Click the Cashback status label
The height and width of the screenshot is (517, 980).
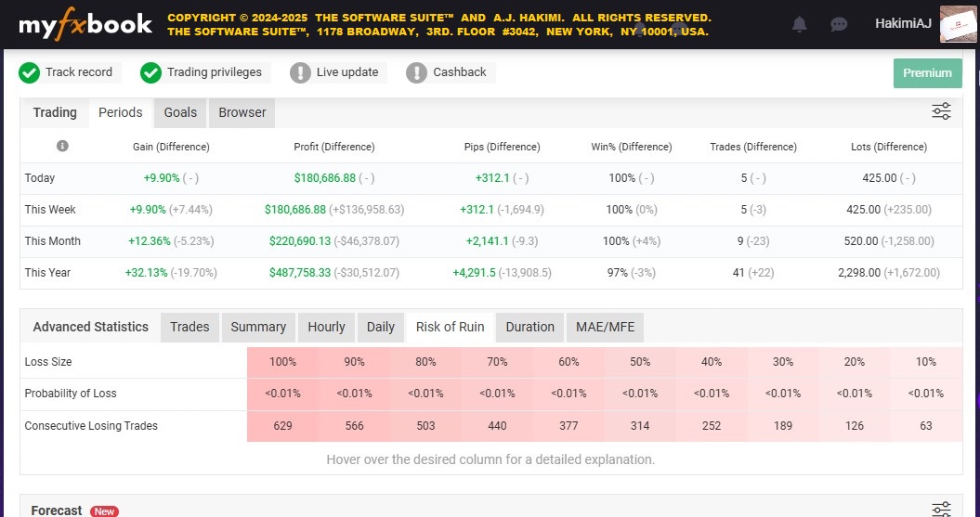pos(460,71)
